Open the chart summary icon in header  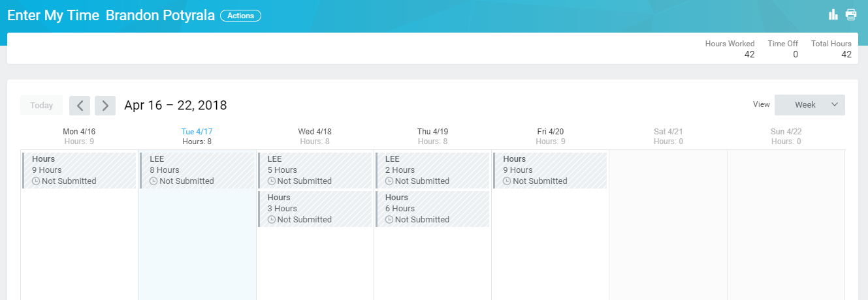(x=833, y=14)
